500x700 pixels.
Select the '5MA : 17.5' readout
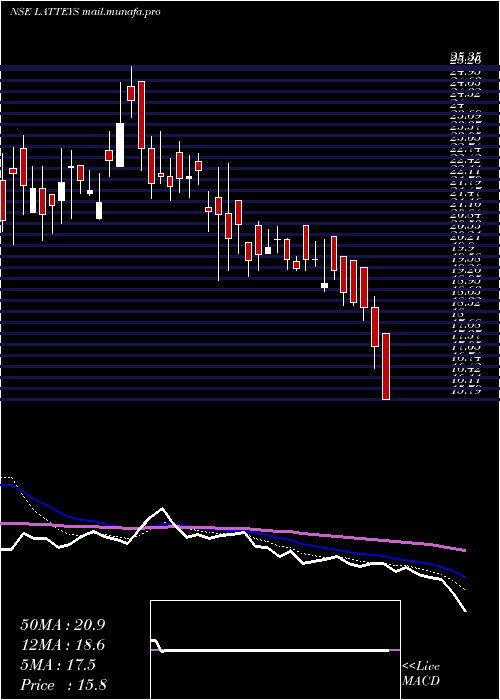click(58, 665)
